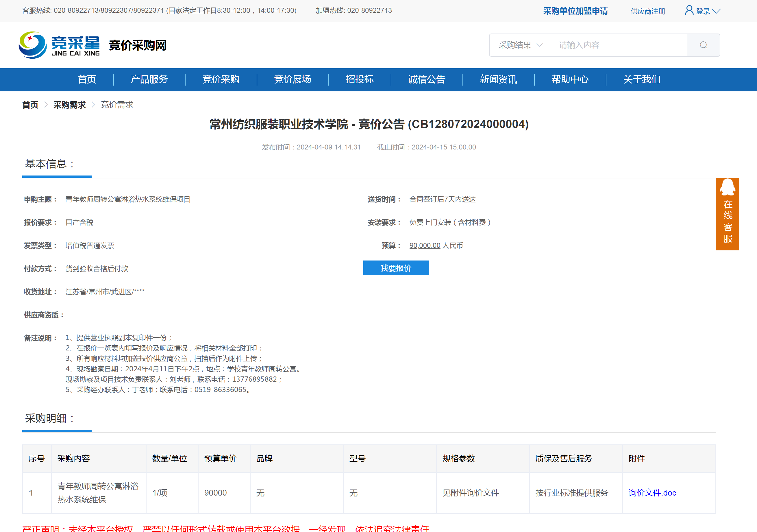Image resolution: width=757 pixels, height=532 pixels.
Task: Select the 帮助中心 navigation item
Action: point(570,80)
